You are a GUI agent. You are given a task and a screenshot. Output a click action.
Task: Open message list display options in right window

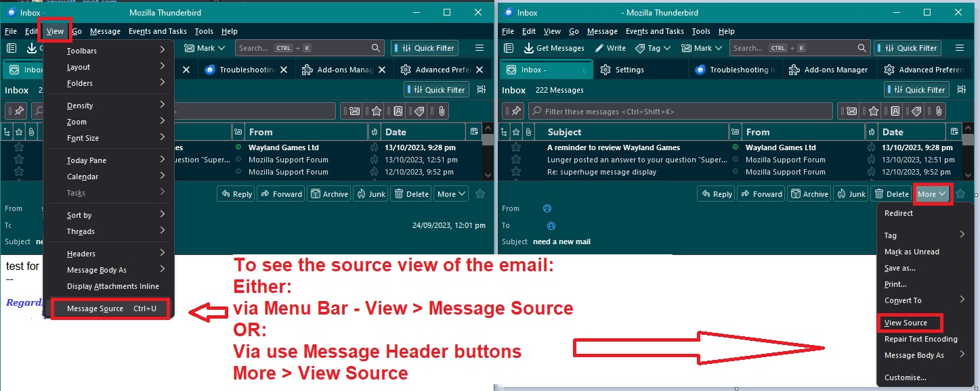960,89
